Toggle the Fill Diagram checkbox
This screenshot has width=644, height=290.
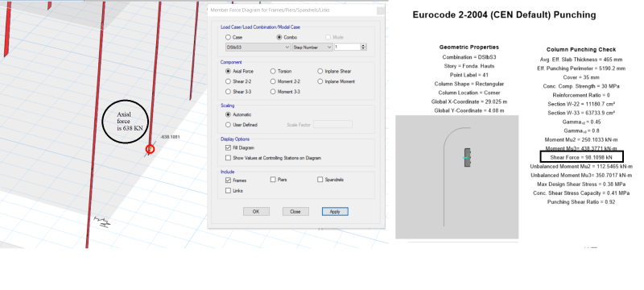[x=229, y=148]
